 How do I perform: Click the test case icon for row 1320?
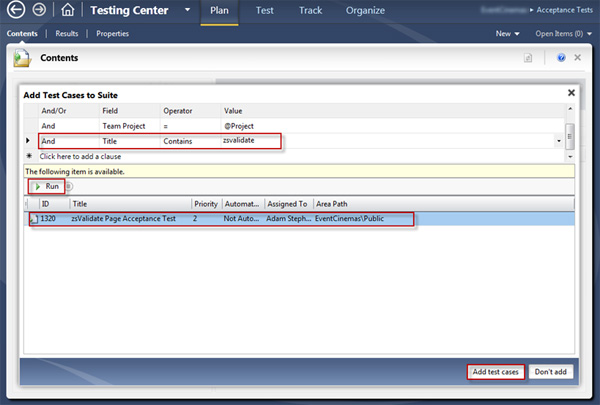tap(32, 219)
